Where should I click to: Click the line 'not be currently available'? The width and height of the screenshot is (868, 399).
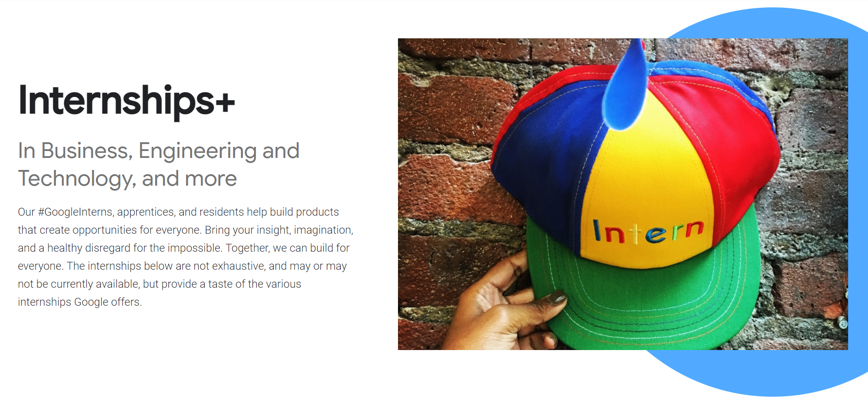click(159, 284)
